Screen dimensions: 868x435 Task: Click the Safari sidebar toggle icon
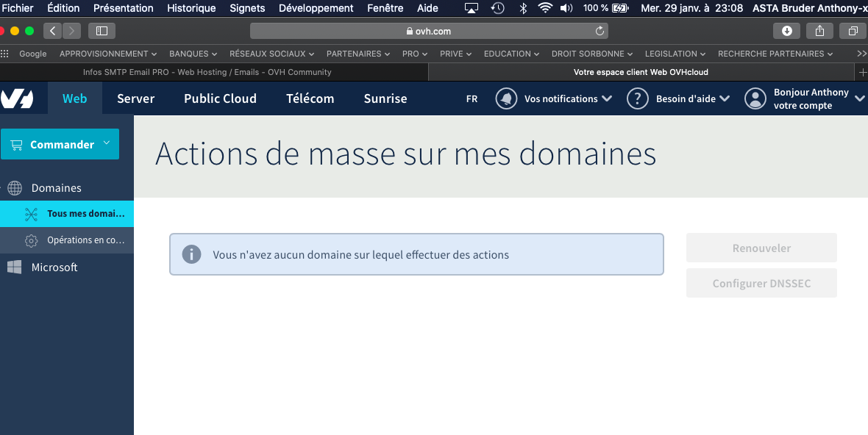102,31
